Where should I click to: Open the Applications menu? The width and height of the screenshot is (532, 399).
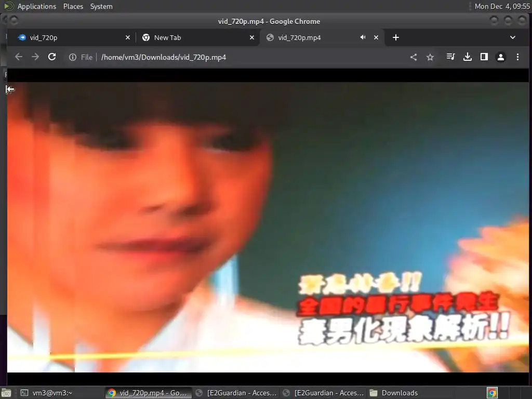(x=37, y=6)
